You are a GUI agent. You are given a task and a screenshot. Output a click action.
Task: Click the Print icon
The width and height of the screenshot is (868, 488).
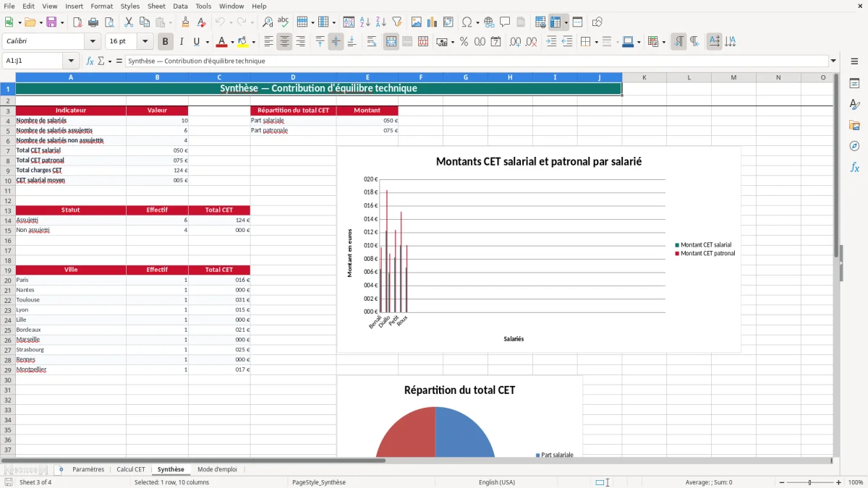point(93,22)
